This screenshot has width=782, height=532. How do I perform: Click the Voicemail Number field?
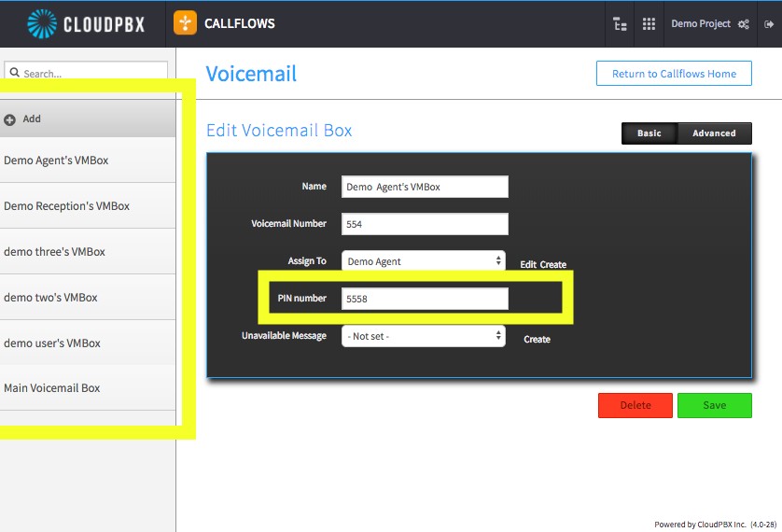coord(425,224)
